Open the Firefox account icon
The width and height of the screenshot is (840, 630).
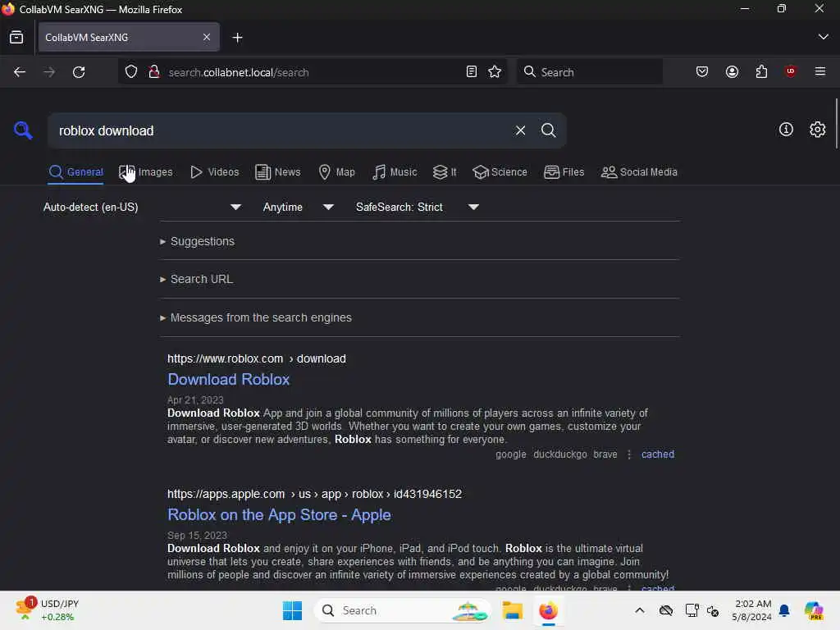732,72
